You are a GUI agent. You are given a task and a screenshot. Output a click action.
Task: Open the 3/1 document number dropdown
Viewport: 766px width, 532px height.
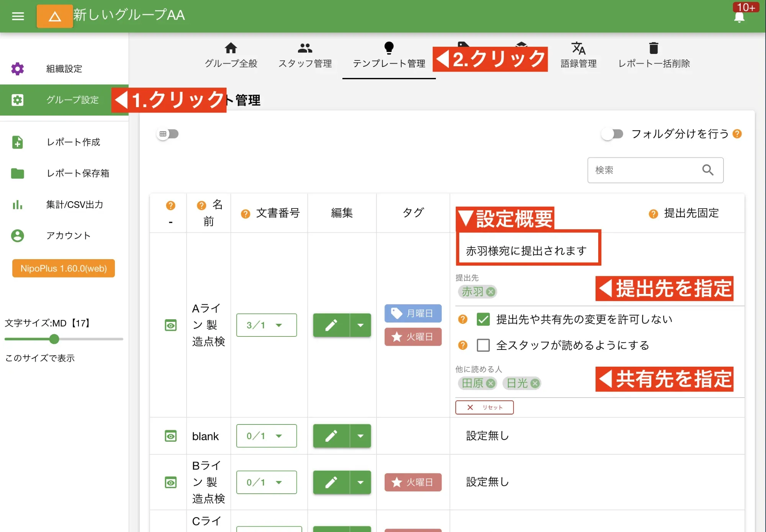click(267, 325)
